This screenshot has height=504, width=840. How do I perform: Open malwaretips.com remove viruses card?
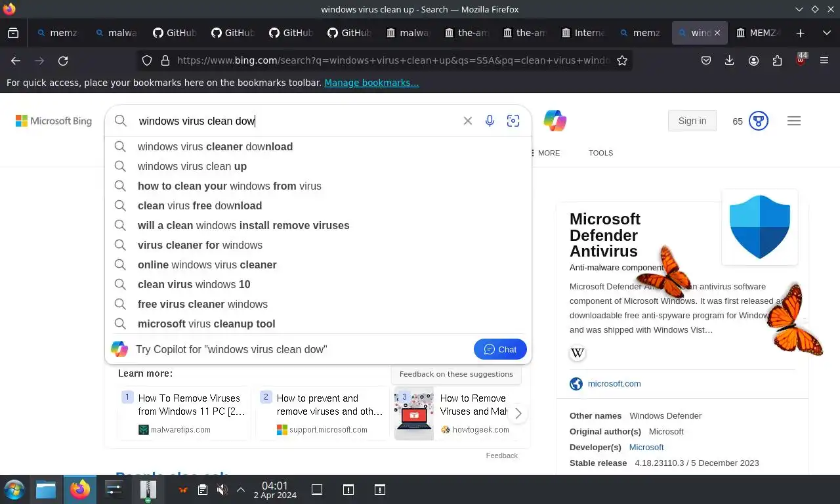(x=184, y=413)
